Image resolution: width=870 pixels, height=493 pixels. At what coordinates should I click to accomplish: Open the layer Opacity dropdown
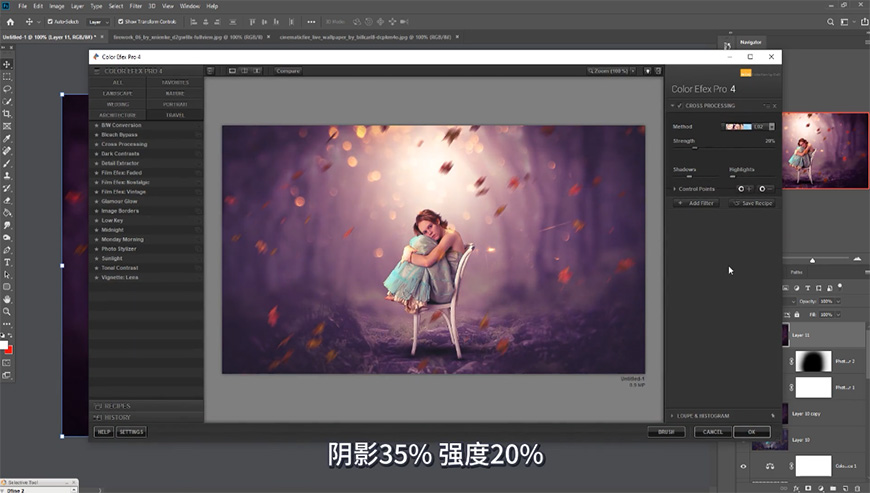click(x=838, y=301)
